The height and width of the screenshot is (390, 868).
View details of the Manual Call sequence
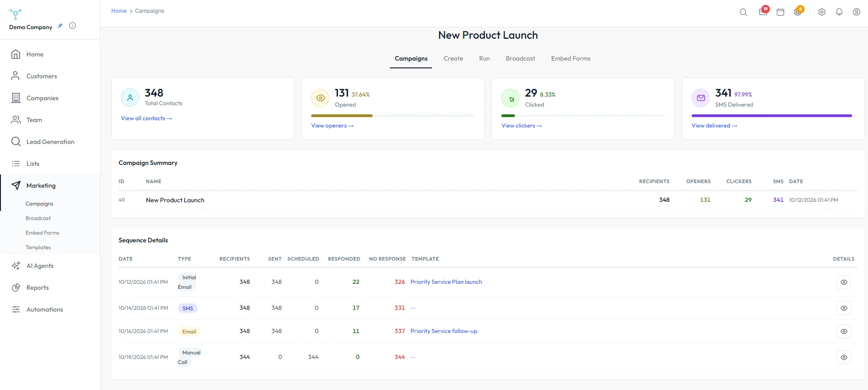844,357
